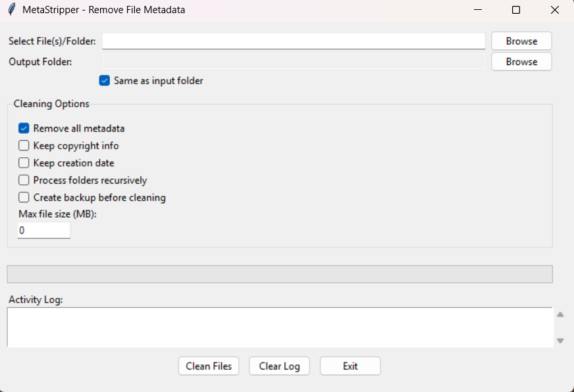Minimize the MetaStripper window
Viewport: 574px width, 392px height.
(x=478, y=10)
